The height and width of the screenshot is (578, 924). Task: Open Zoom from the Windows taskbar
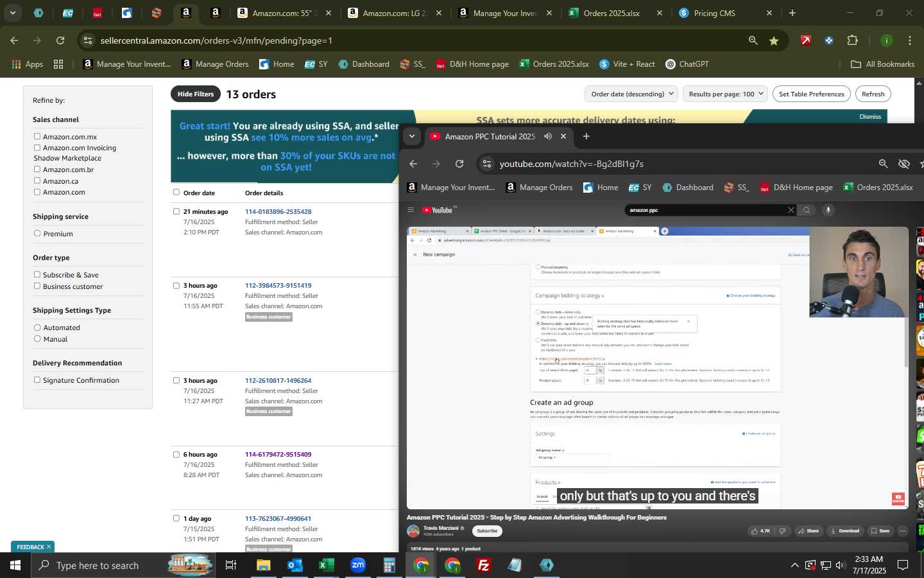[x=358, y=565]
